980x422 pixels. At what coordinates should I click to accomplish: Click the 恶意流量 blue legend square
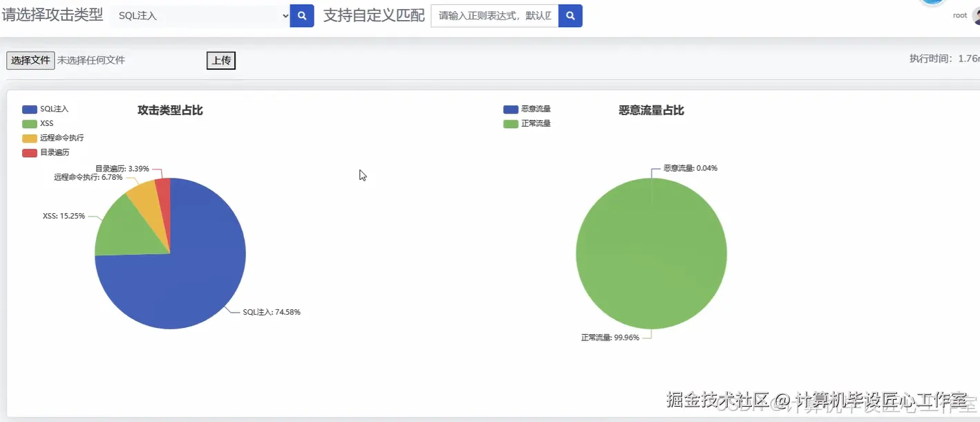[x=510, y=109]
